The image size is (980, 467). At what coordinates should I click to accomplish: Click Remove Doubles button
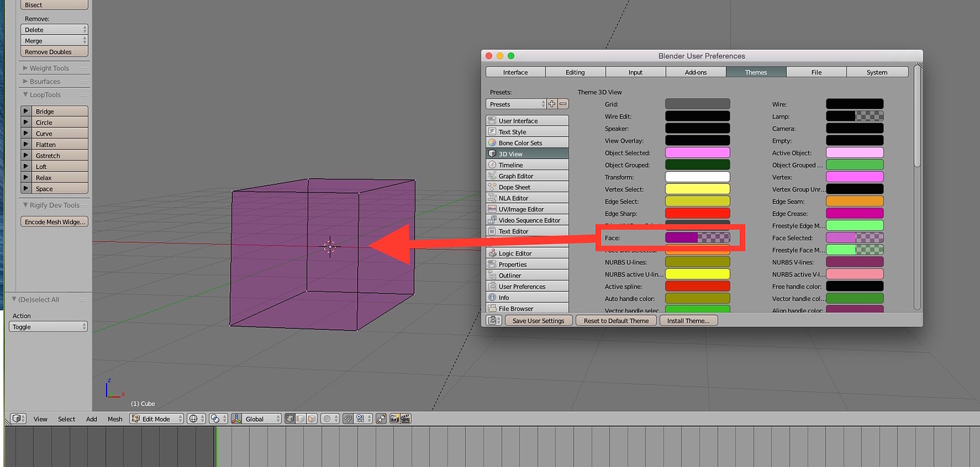tap(55, 52)
